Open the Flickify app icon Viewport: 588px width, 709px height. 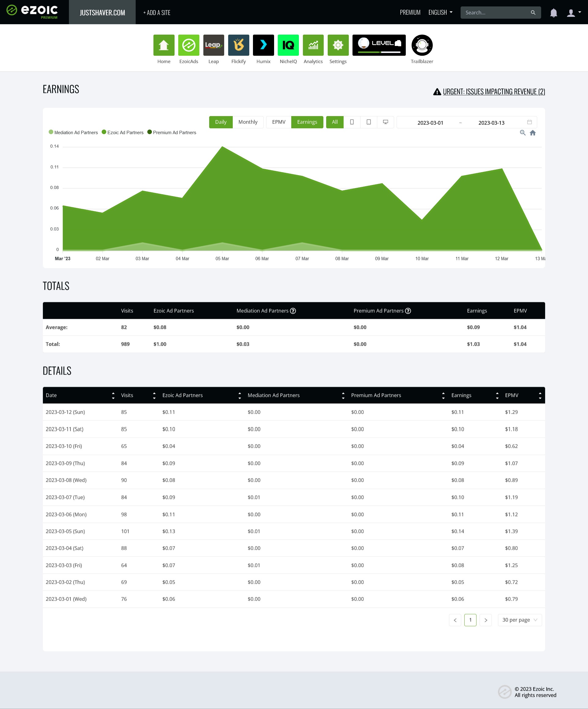239,45
